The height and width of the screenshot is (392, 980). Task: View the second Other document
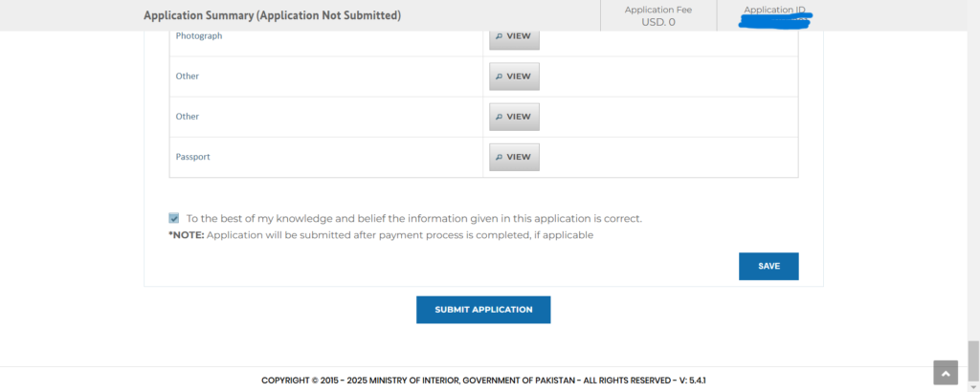coord(514,117)
